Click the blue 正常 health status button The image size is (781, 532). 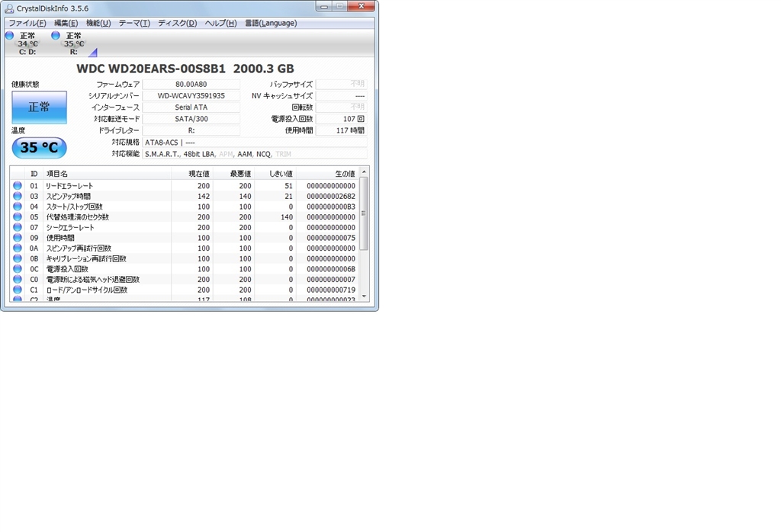(x=40, y=107)
